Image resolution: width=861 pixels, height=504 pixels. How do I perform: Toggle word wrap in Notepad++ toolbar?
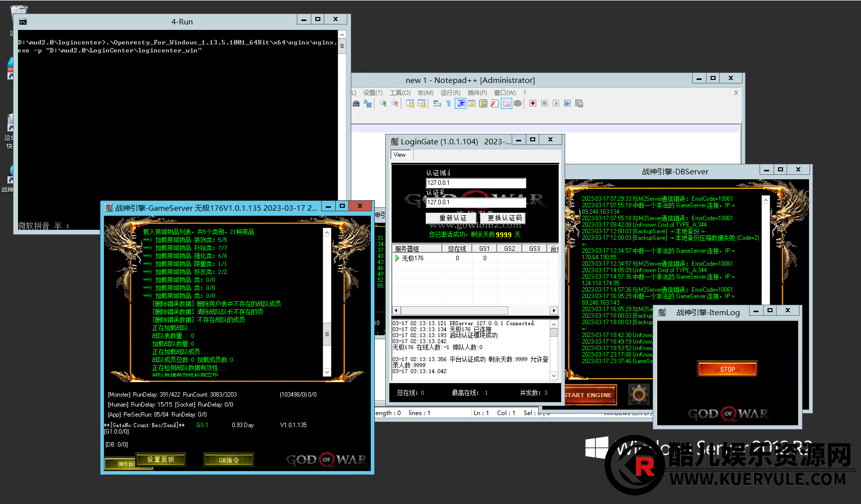437,103
